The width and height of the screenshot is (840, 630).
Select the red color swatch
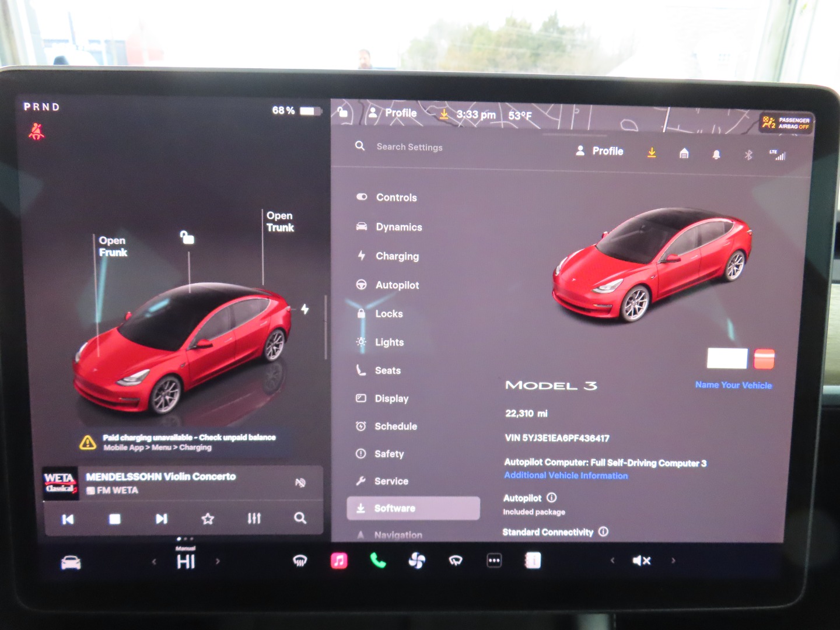pyautogui.click(x=764, y=359)
